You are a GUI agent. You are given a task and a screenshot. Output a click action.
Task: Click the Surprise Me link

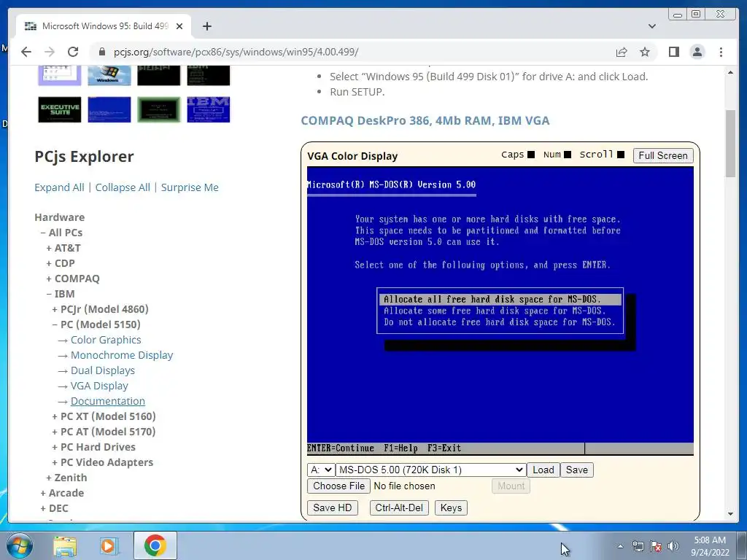(x=190, y=187)
